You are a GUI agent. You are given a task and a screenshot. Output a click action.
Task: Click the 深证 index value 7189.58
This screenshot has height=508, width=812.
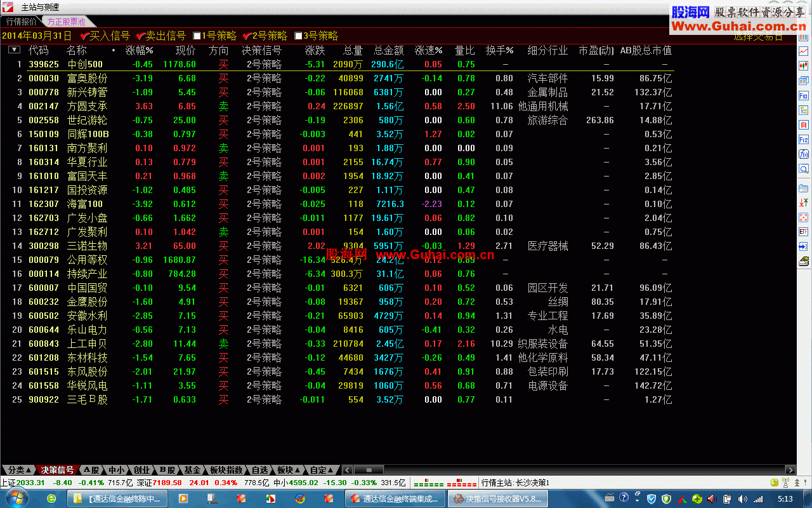pos(167,483)
